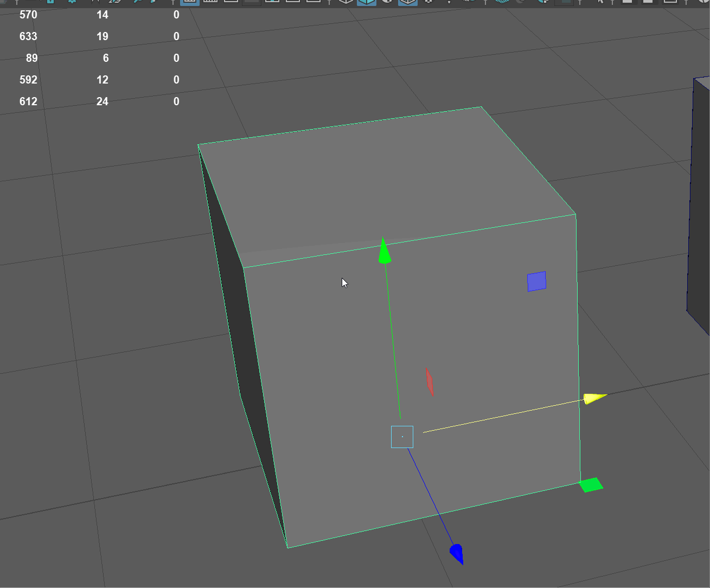Click the red plane handle on gizmo

click(430, 382)
